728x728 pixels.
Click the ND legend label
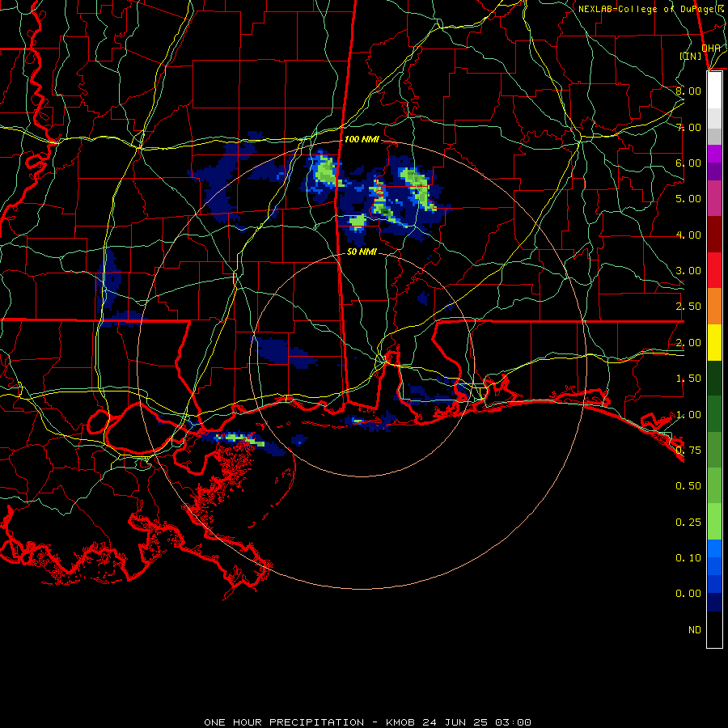coord(695,630)
